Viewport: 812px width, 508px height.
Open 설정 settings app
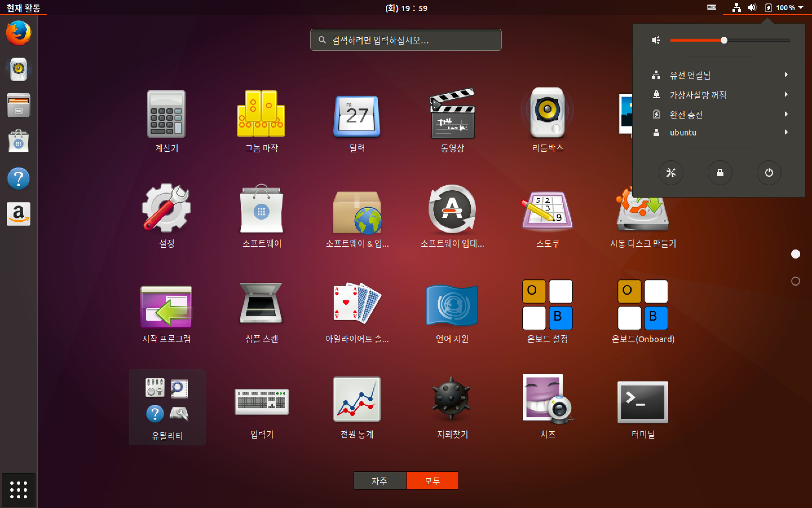166,216
